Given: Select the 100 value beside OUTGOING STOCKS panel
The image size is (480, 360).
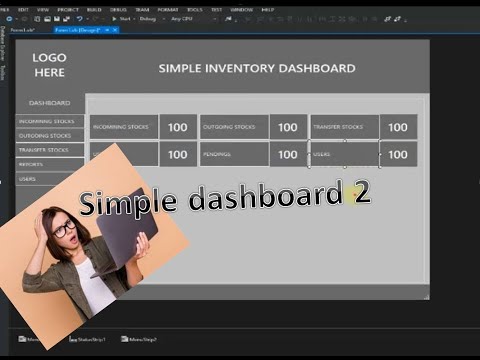Looking at the screenshot, I should [288, 127].
